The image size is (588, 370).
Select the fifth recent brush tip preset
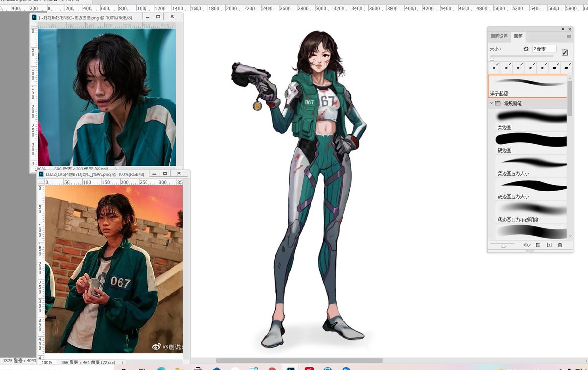[x=543, y=67]
